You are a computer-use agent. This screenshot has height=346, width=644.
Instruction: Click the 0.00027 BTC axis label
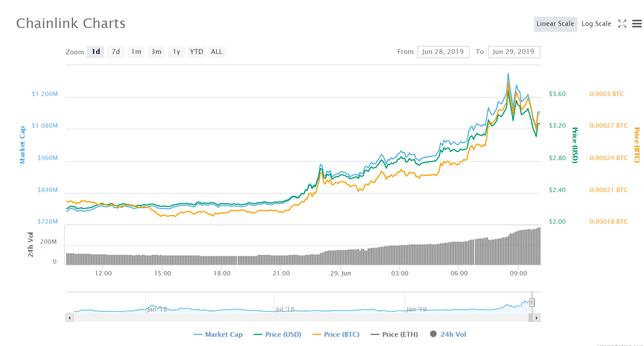[609, 126]
